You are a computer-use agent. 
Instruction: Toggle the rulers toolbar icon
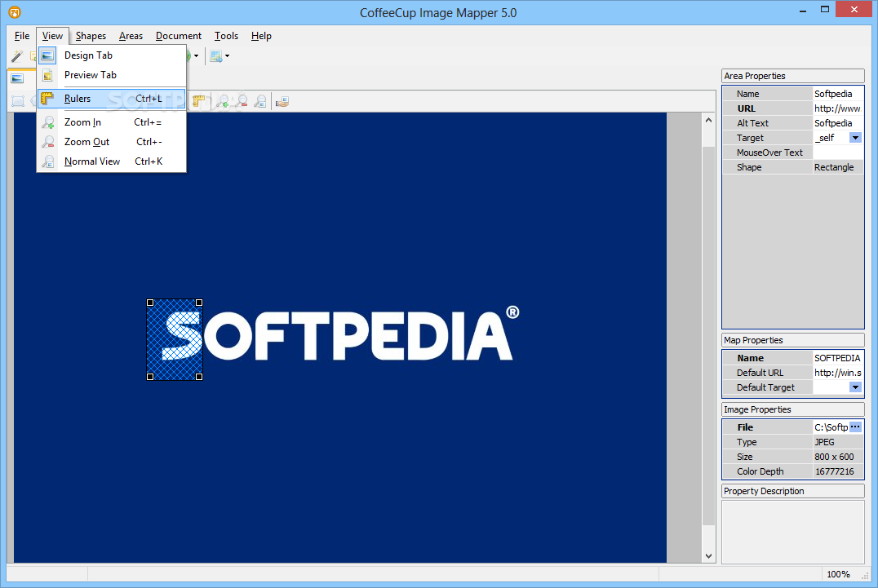point(198,101)
